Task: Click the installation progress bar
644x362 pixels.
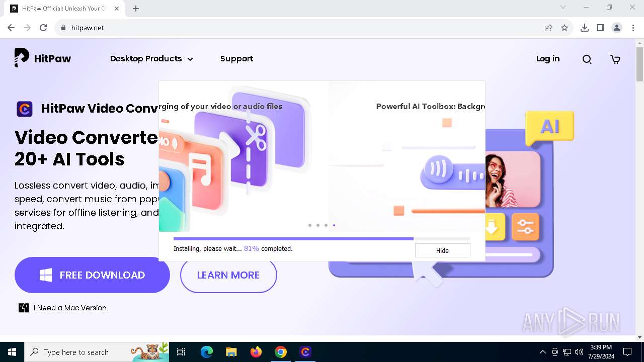Action: (322, 239)
